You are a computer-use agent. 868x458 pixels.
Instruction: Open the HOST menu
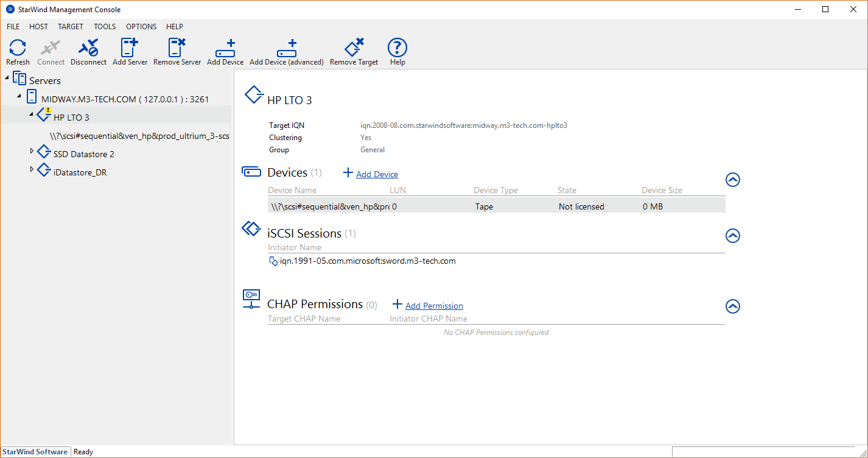(x=38, y=27)
